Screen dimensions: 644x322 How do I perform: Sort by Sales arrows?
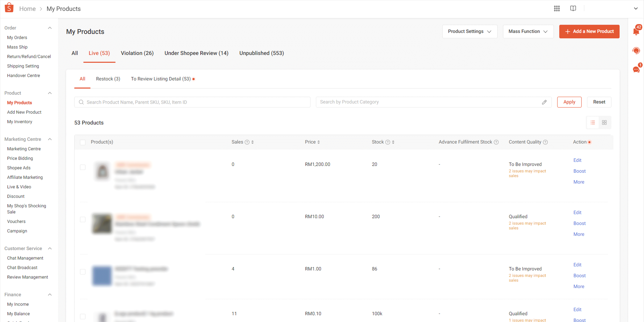coord(252,142)
